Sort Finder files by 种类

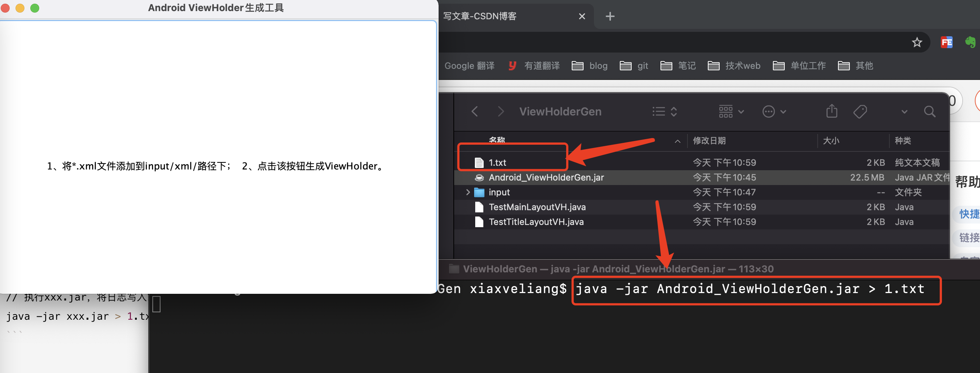[902, 141]
